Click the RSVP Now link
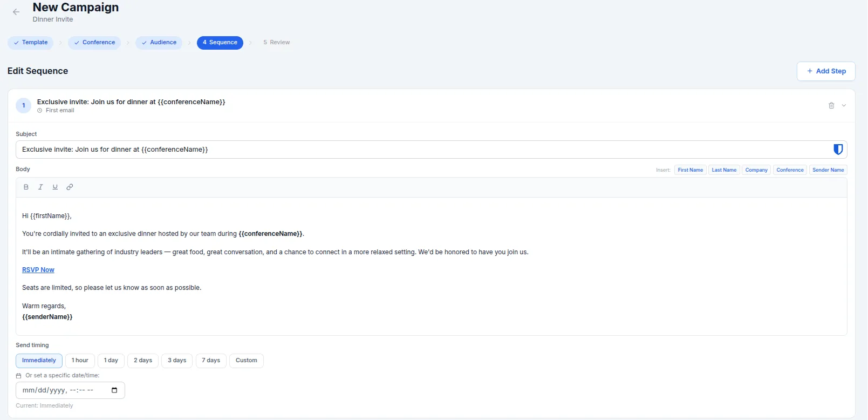868x420 pixels. (x=38, y=270)
